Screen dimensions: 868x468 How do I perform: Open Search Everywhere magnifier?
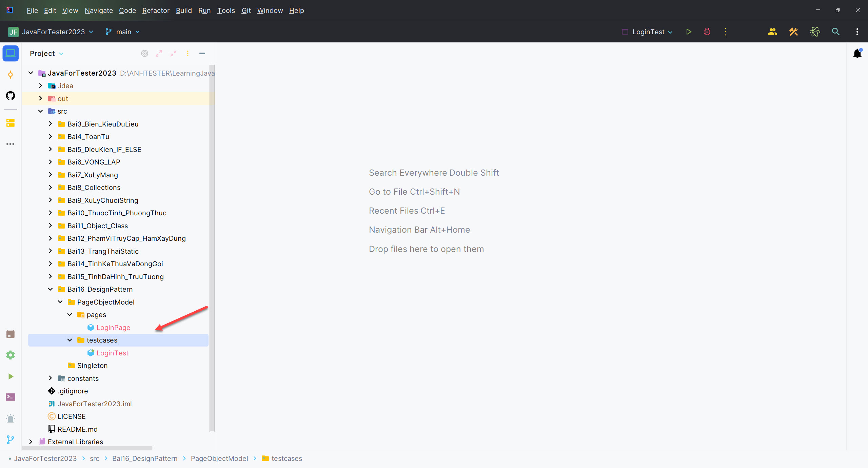pos(836,32)
